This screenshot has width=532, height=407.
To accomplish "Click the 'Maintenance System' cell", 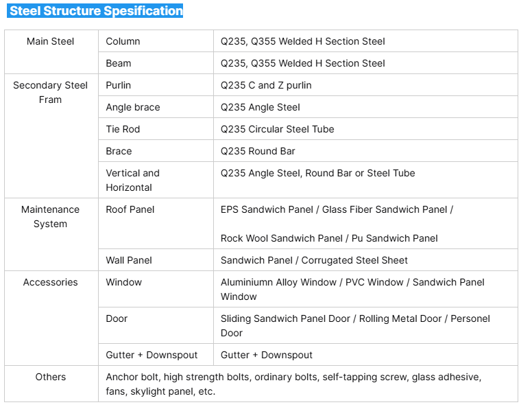I will coord(50,216).
